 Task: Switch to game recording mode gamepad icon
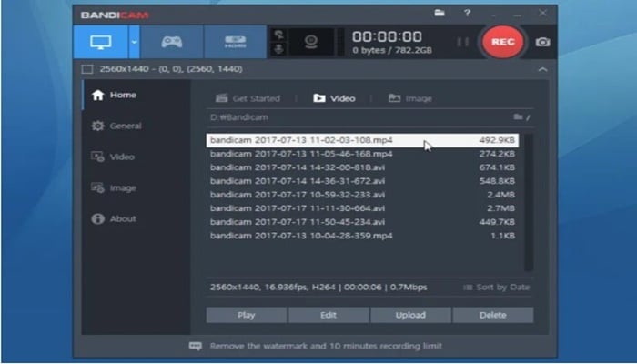[x=171, y=42]
